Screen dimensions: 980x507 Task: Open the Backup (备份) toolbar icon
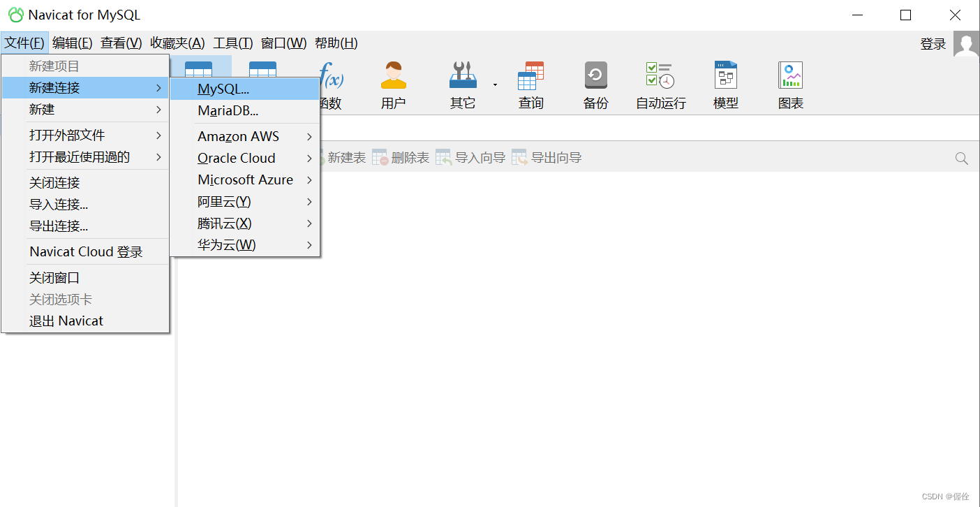pos(595,85)
